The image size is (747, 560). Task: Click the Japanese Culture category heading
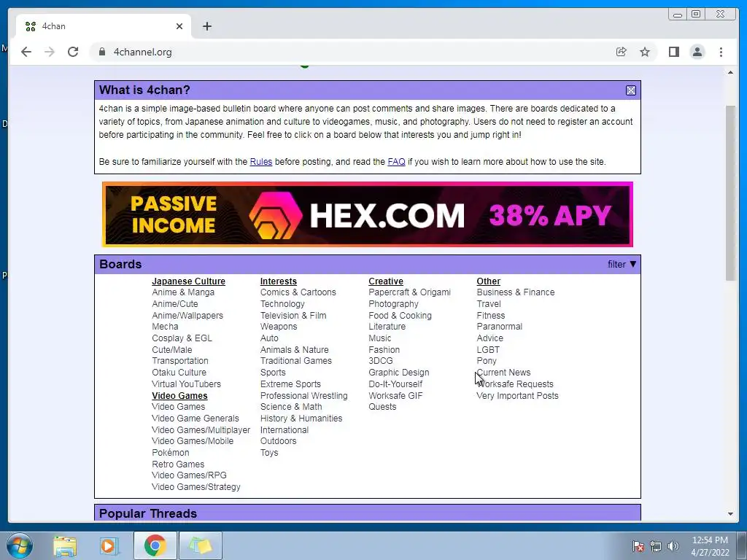coord(188,281)
